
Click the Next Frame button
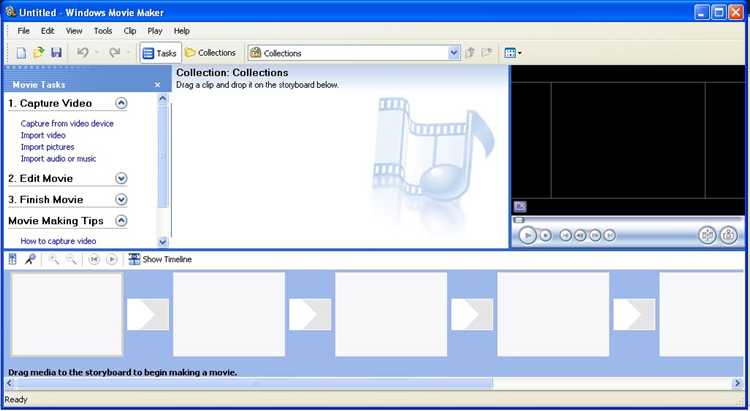(x=595, y=235)
